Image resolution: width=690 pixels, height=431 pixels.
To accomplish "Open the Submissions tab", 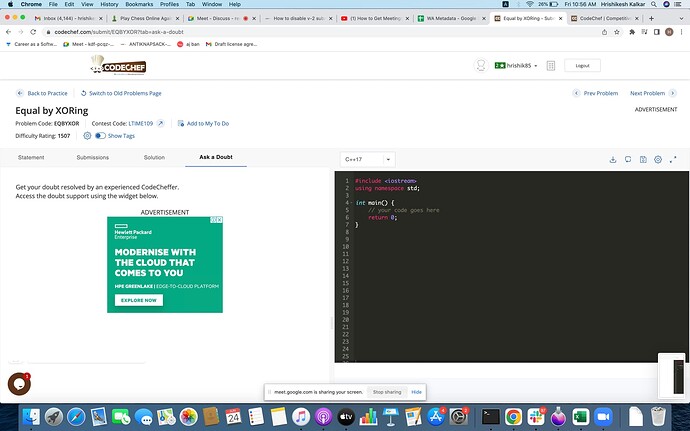I will 92,157.
